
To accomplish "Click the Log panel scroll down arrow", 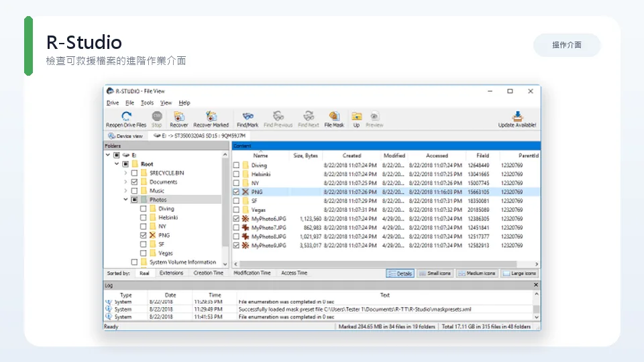I will [x=536, y=317].
